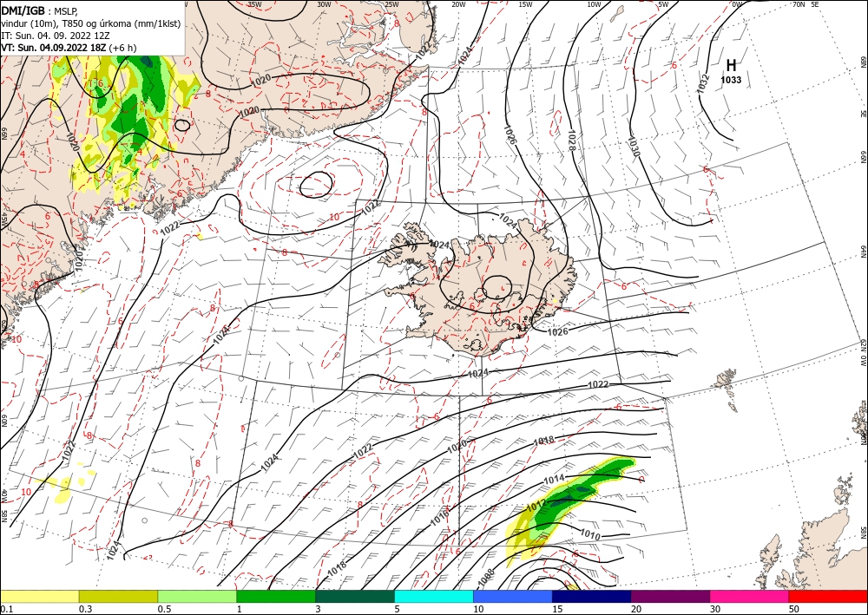Image resolution: width=868 pixels, height=615 pixels.
Task: Click the '0.5' legend scale value
Action: 164,608
